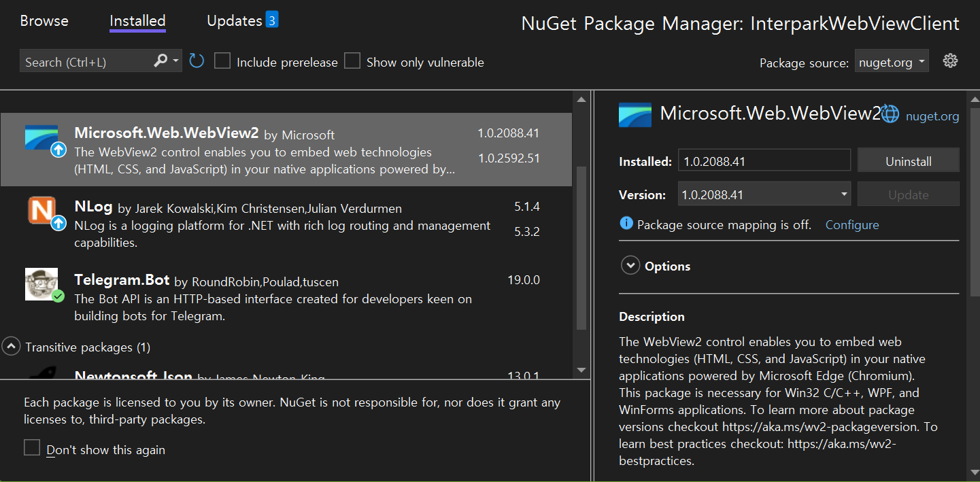
Task: Open NuGet settings gear icon
Action: 950,61
